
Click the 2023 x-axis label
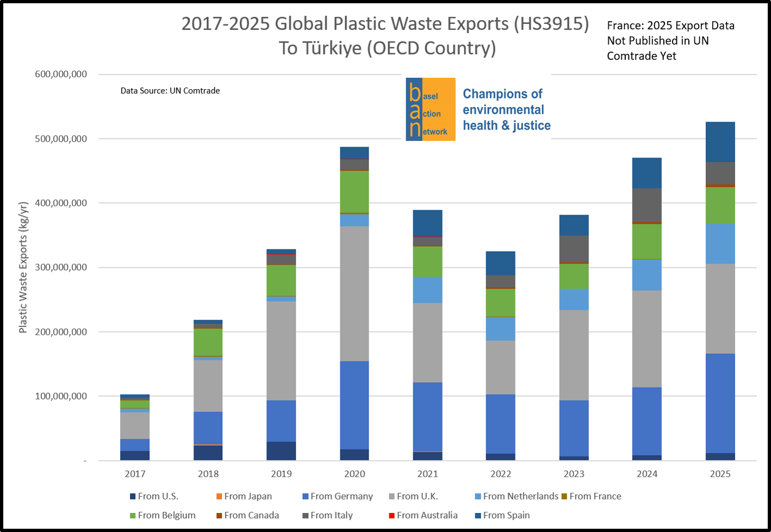click(574, 474)
